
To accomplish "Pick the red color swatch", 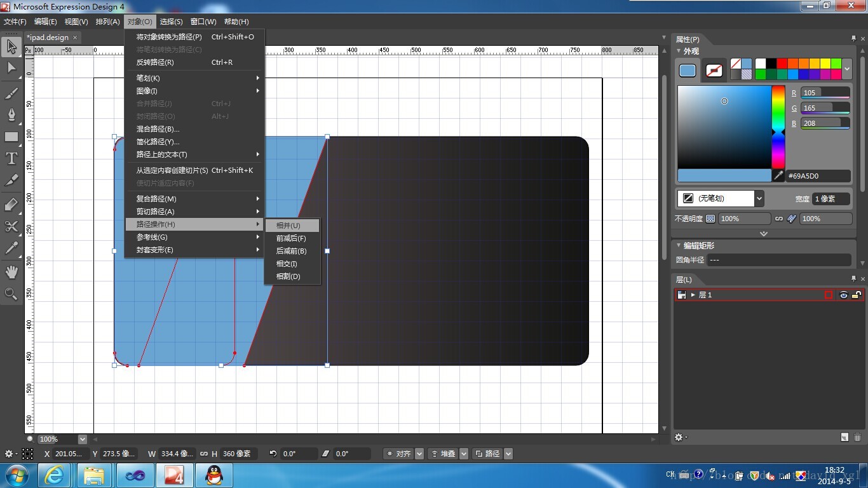I will (782, 64).
